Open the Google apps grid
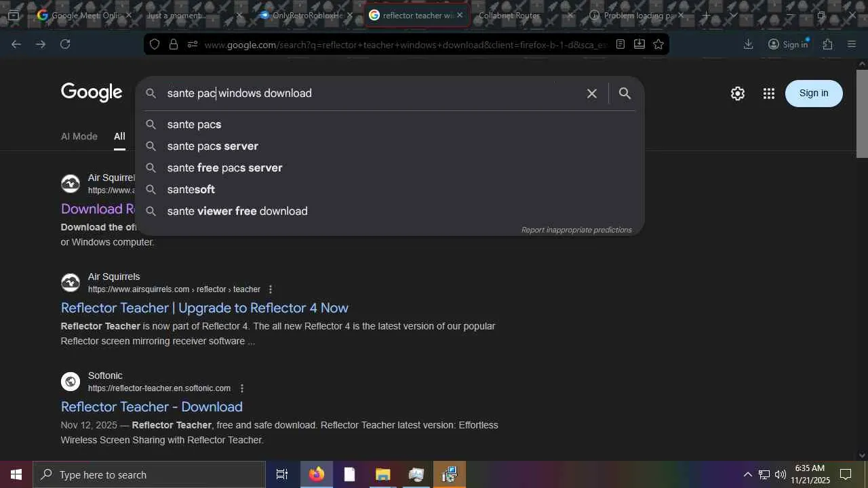The width and height of the screenshot is (868, 488). click(x=768, y=94)
